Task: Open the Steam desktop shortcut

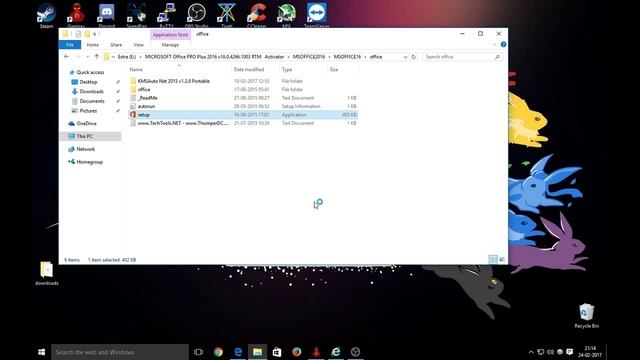Action: click(x=46, y=14)
